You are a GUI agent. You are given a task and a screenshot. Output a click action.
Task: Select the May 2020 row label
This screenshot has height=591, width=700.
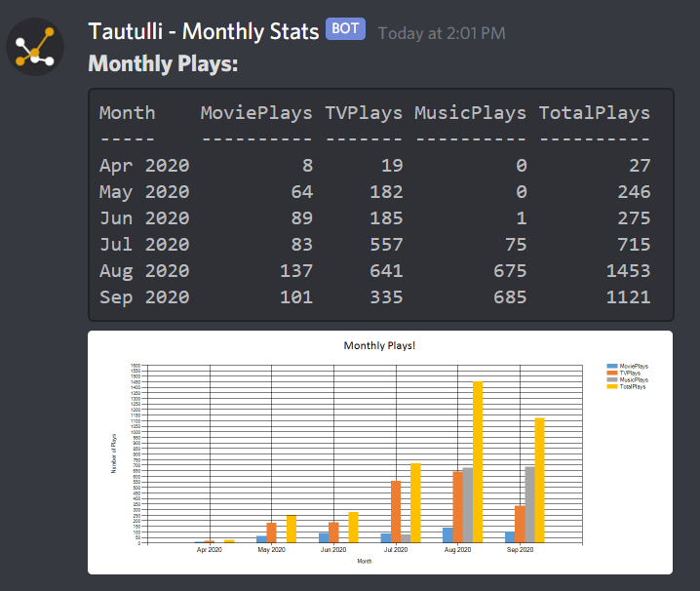tap(144, 192)
